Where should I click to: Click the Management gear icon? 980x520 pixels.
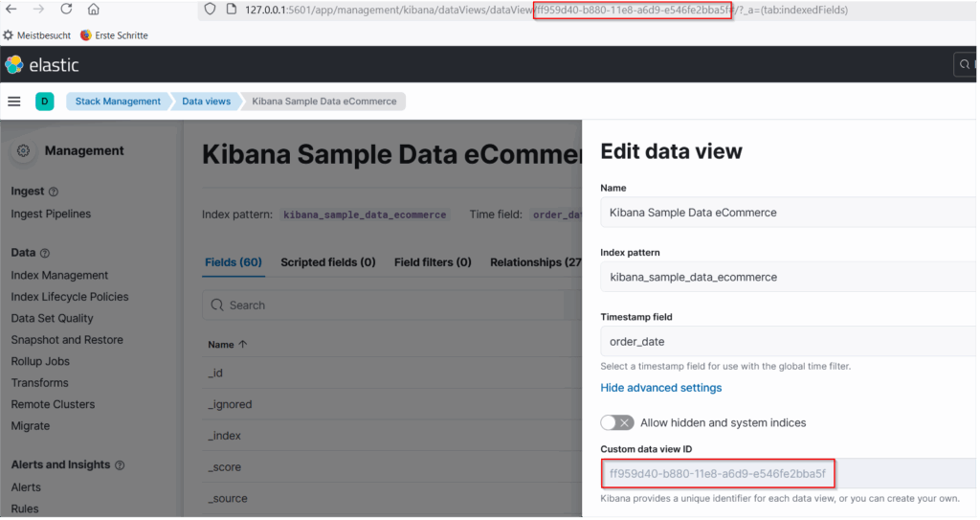point(24,150)
